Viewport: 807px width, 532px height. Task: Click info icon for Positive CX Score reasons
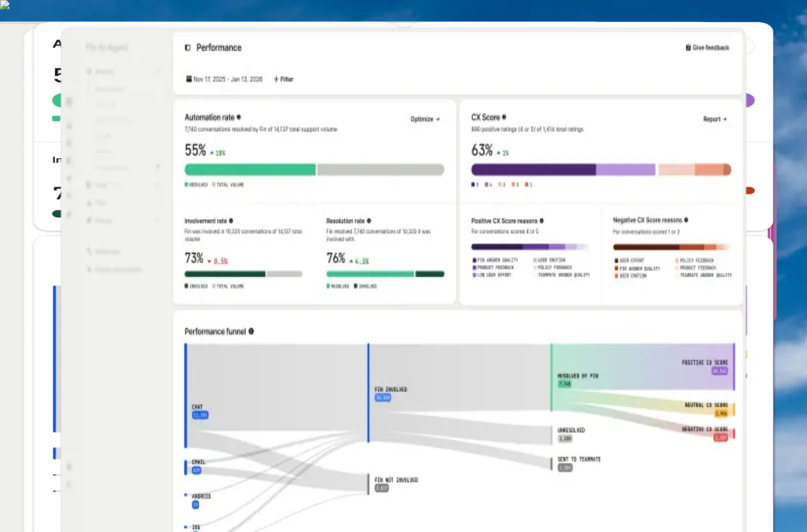(542, 220)
